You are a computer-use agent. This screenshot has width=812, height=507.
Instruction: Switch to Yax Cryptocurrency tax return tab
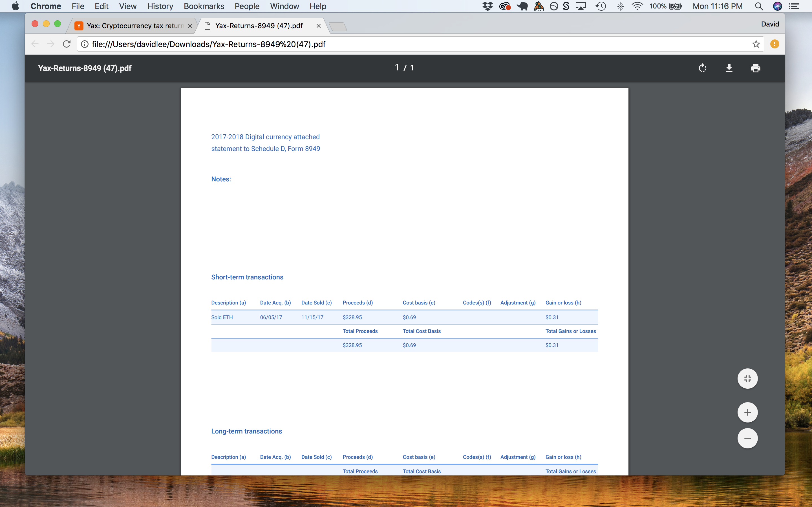134,26
